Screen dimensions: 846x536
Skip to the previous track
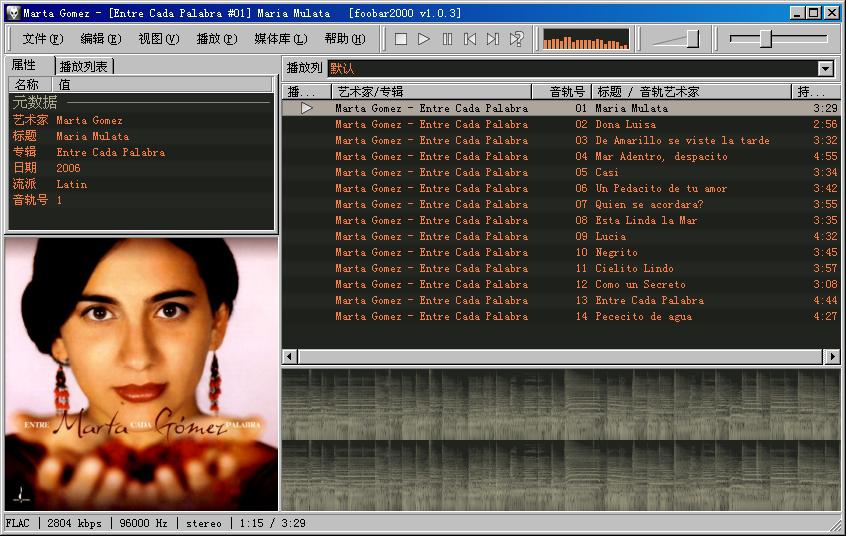(470, 39)
